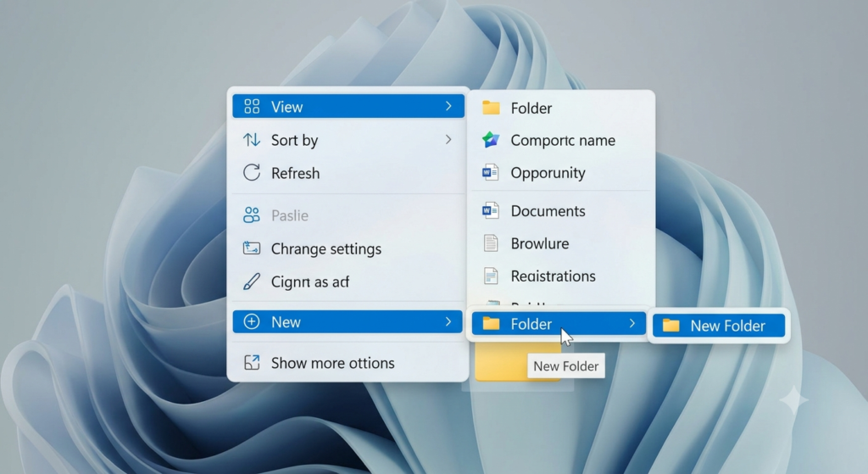Expand the highlighted Folder row chevron

tap(632, 323)
